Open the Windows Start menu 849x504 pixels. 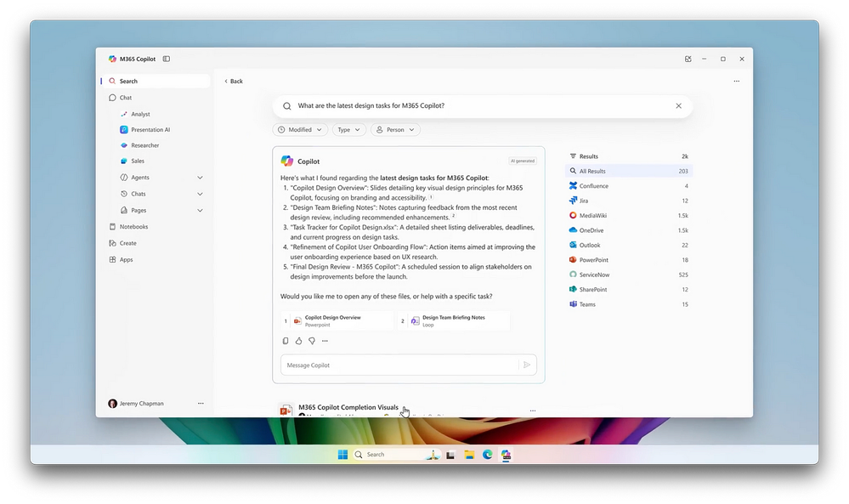[342, 455]
